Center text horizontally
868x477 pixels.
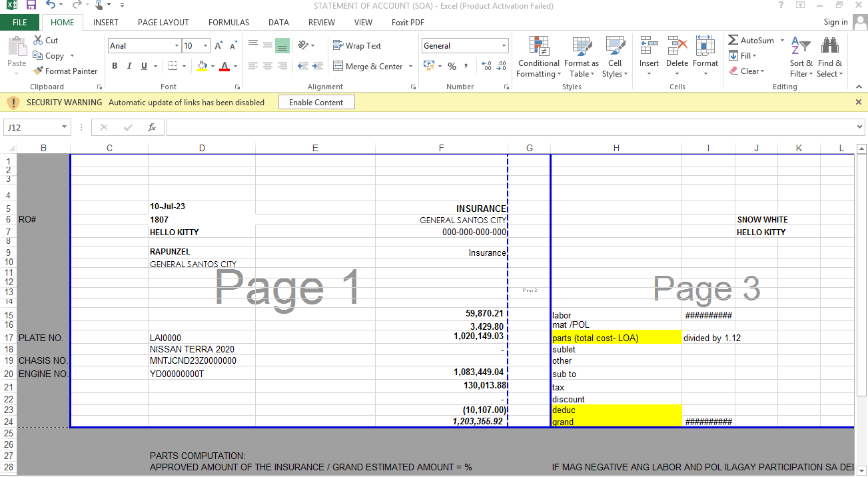268,66
